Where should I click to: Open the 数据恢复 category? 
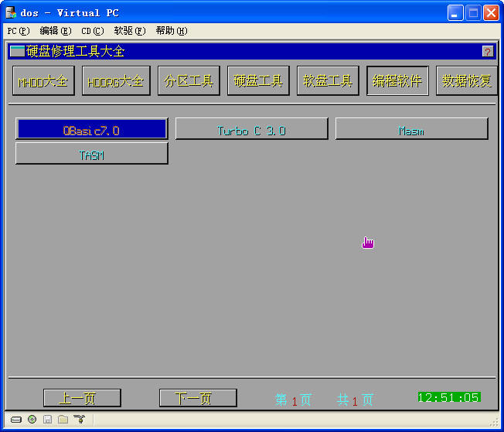tap(467, 80)
